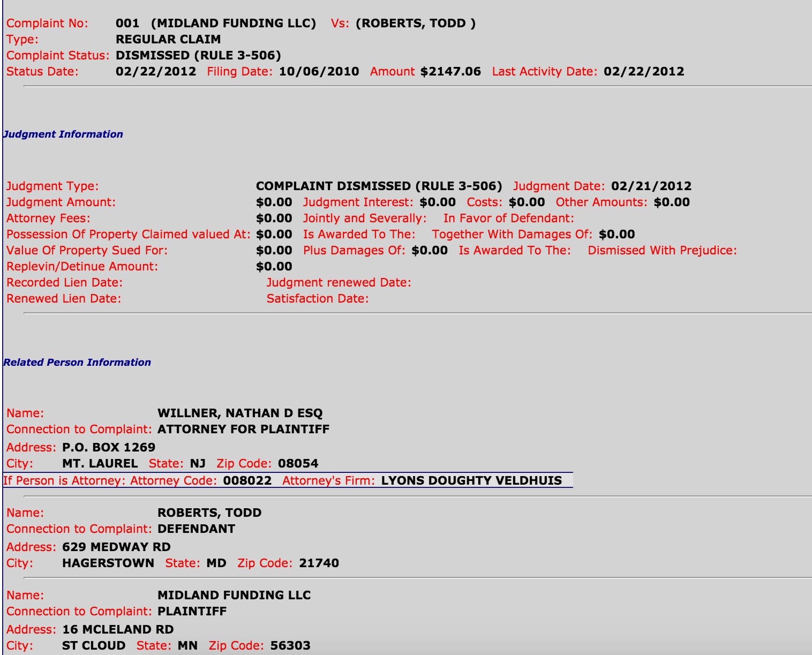Select state value MD
812x655 pixels.
[x=216, y=563]
